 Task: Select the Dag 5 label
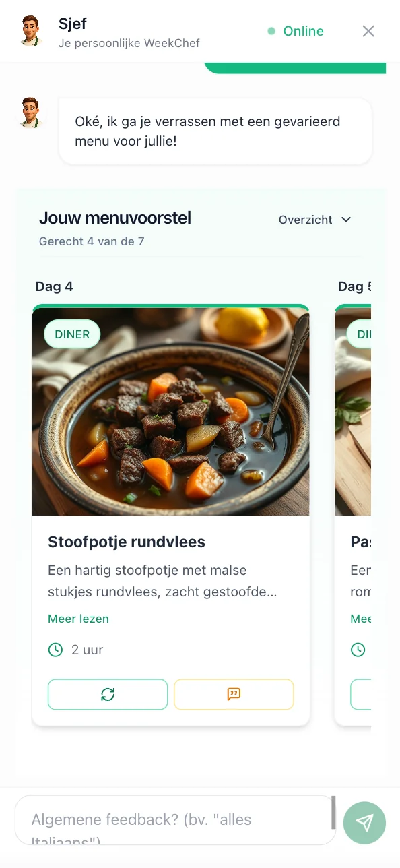pyautogui.click(x=354, y=286)
